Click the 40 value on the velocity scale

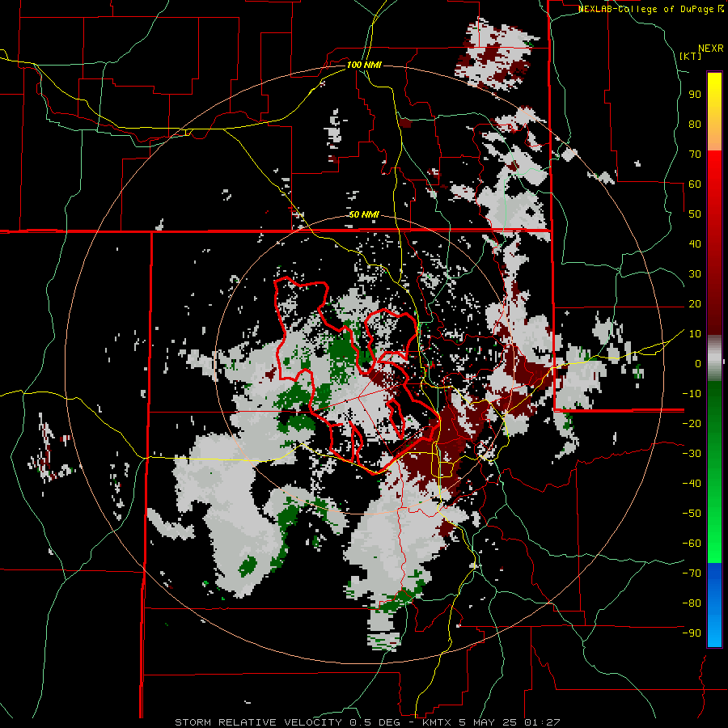coord(695,244)
